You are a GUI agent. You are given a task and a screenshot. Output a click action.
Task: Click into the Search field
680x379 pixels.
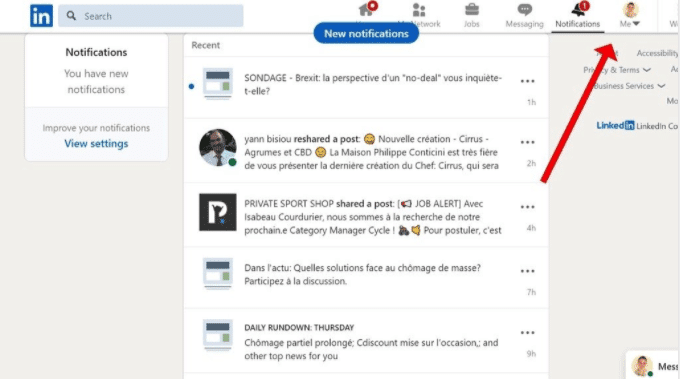(151, 16)
